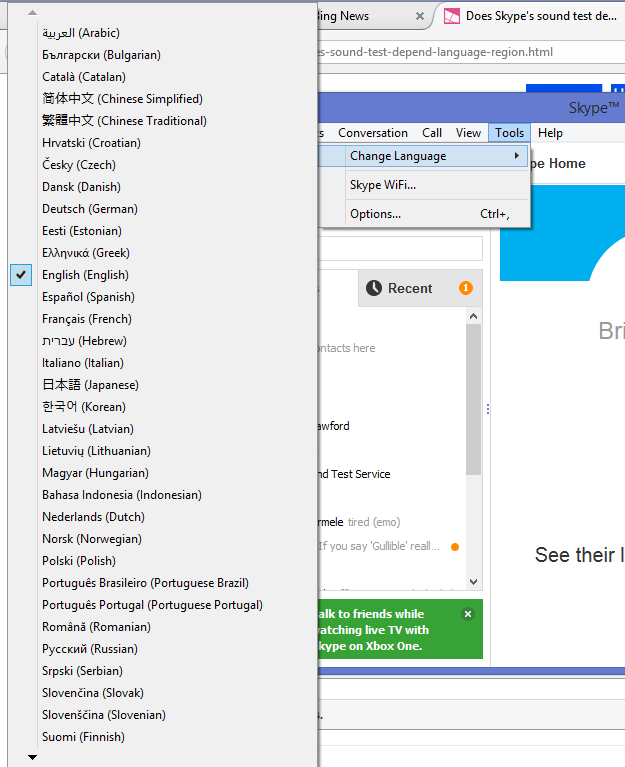Click pink favicon on Skype sound tab
The image size is (625, 767).
tap(451, 16)
